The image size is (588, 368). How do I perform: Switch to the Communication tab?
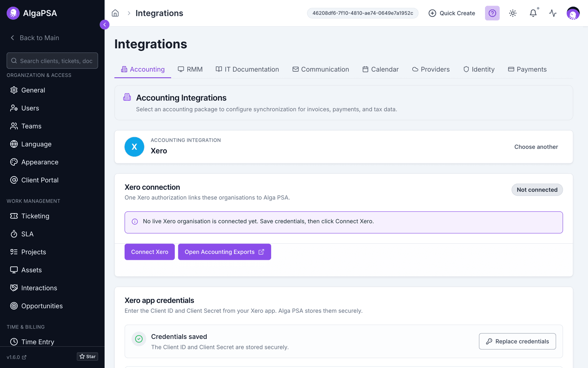[x=321, y=70]
